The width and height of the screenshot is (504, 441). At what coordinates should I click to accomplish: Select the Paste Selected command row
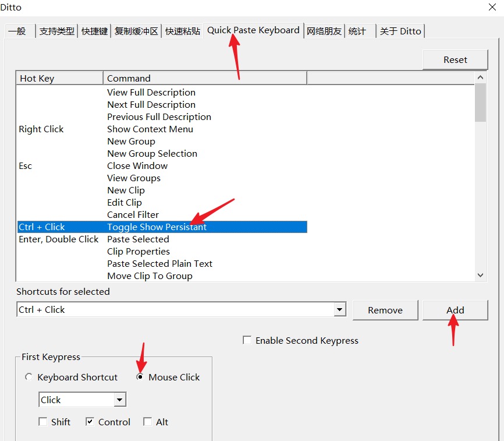(138, 239)
